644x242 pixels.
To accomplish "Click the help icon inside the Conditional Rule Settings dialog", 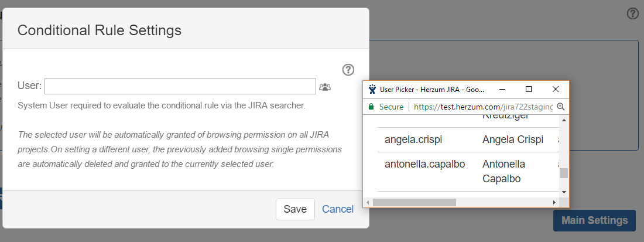I will (x=348, y=70).
